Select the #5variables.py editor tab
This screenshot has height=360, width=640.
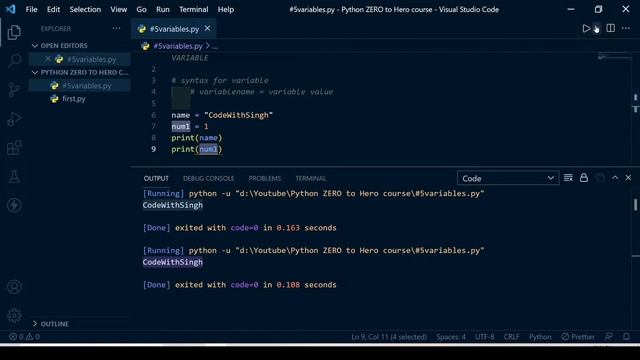[174, 29]
